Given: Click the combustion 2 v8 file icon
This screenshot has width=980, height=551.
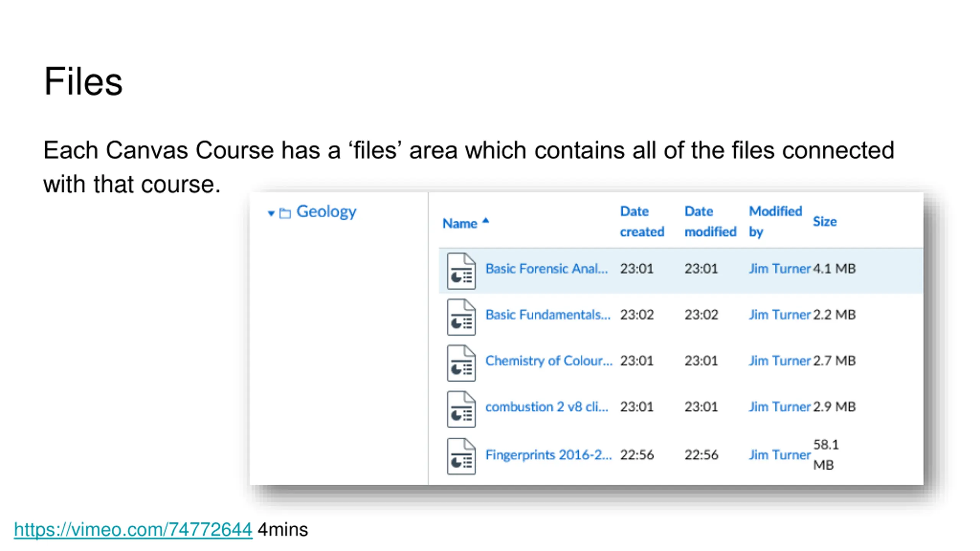Looking at the screenshot, I should pos(461,409).
